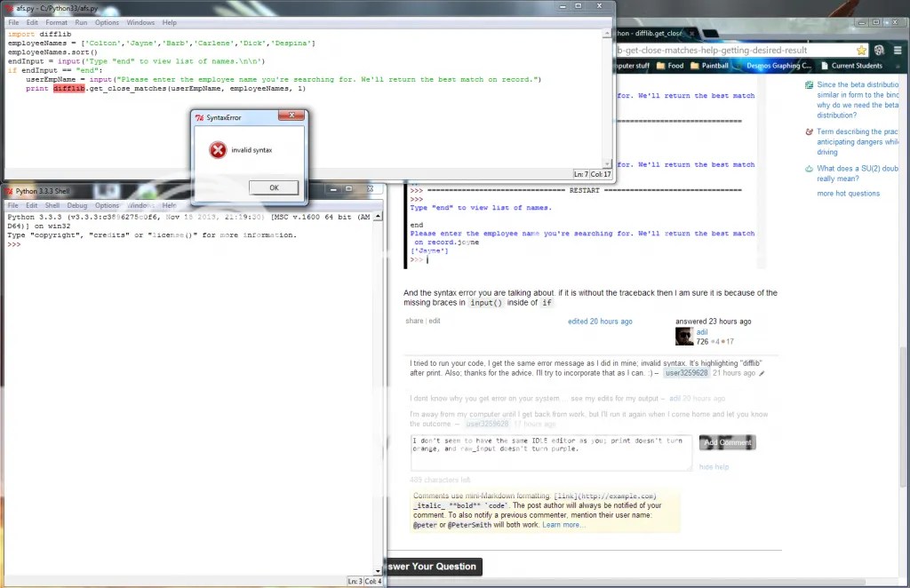Click inside the comment text box
Image resolution: width=910 pixels, height=588 pixels.
click(551, 451)
